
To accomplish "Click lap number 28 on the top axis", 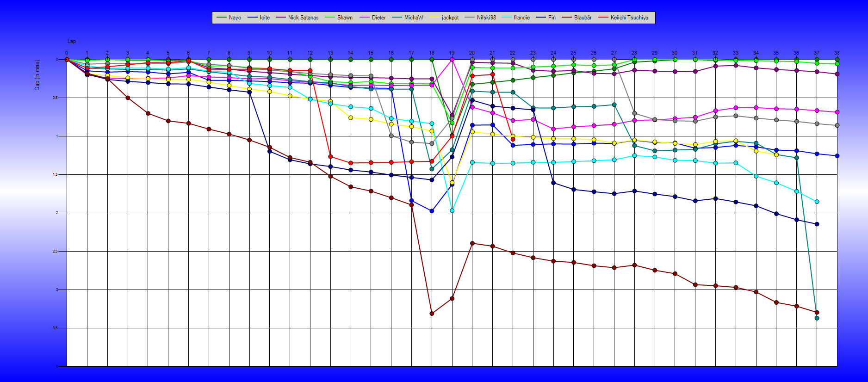I will [634, 53].
